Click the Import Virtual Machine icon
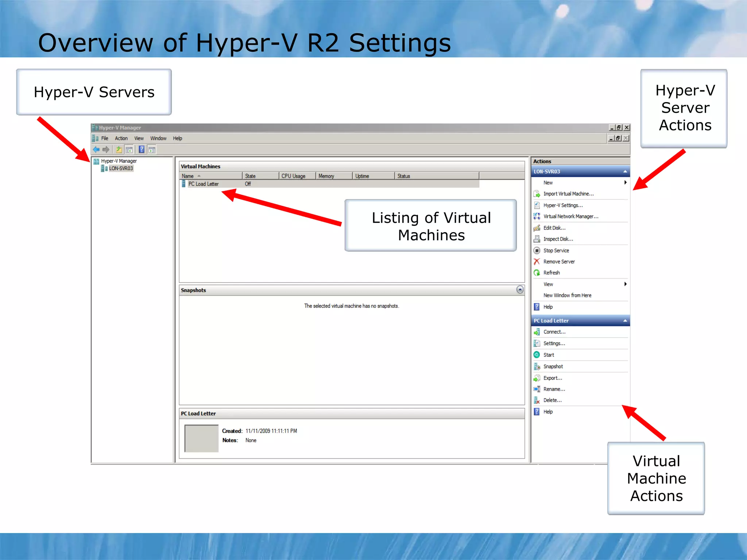Viewport: 747px width, 560px height. click(537, 194)
